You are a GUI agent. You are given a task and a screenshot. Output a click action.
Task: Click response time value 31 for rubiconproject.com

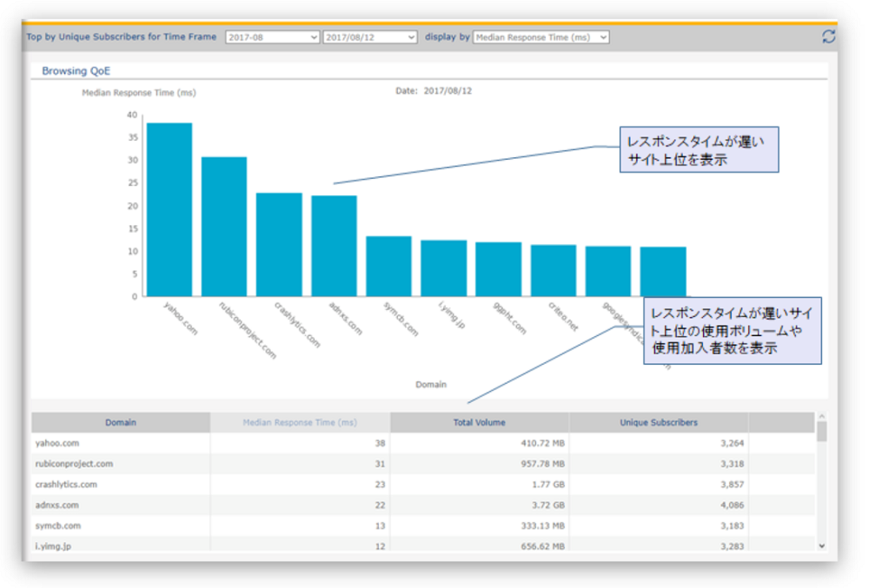pos(380,464)
